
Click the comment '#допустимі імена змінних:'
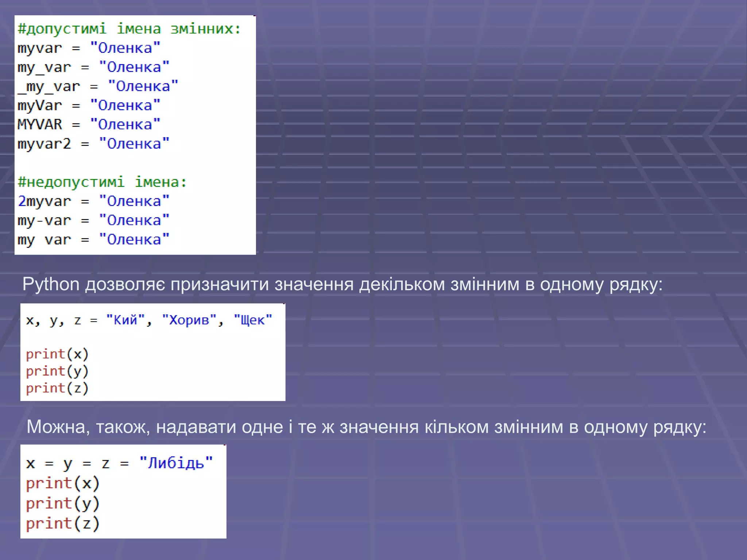click(129, 29)
